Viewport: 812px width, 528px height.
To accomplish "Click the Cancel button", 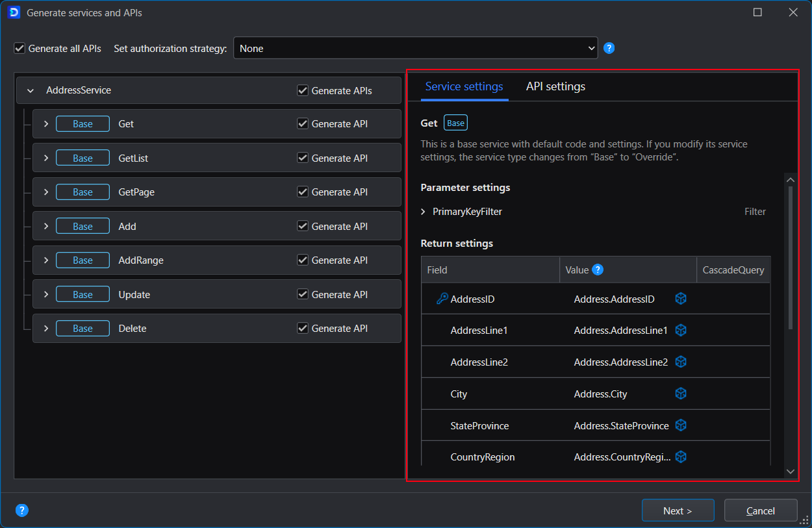I will (760, 510).
